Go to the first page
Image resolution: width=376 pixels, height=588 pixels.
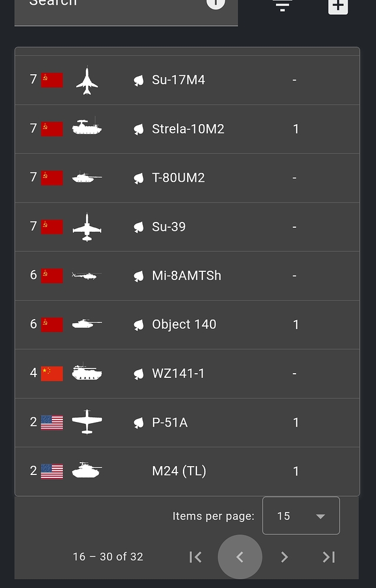pos(195,557)
